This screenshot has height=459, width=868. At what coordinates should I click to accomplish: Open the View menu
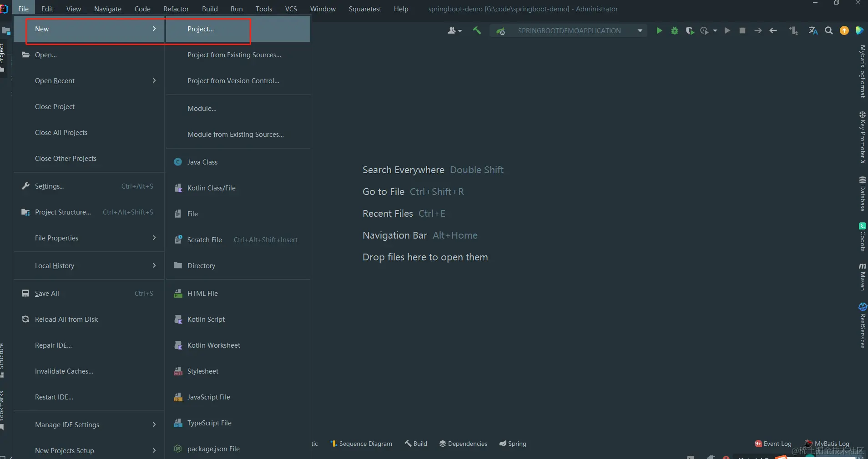tap(73, 9)
